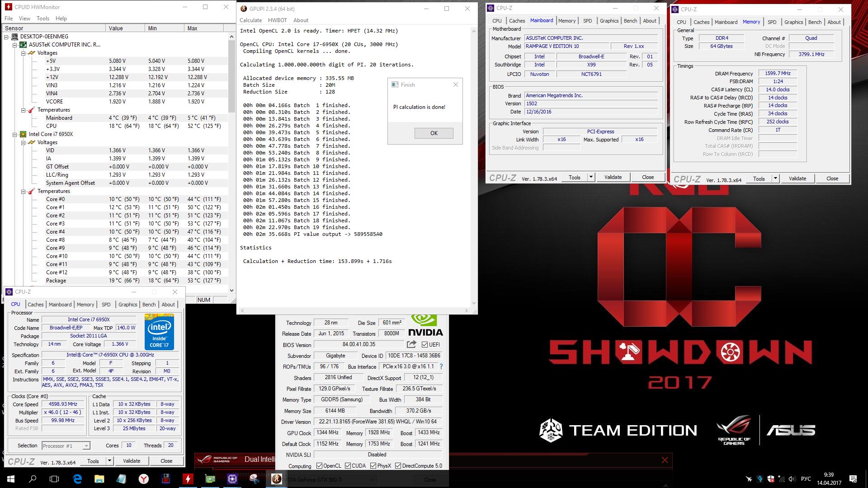The height and width of the screenshot is (488, 868).
Task: Click the Value column header in HWMonitor
Action: 126,28
